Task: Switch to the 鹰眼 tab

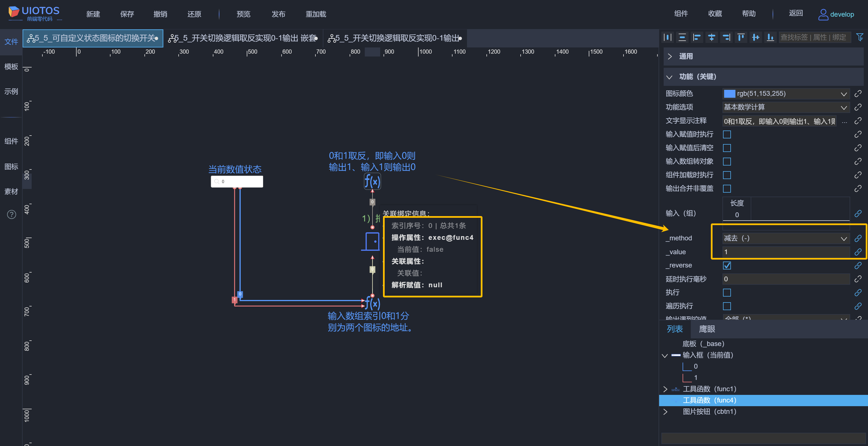Action: (x=707, y=329)
